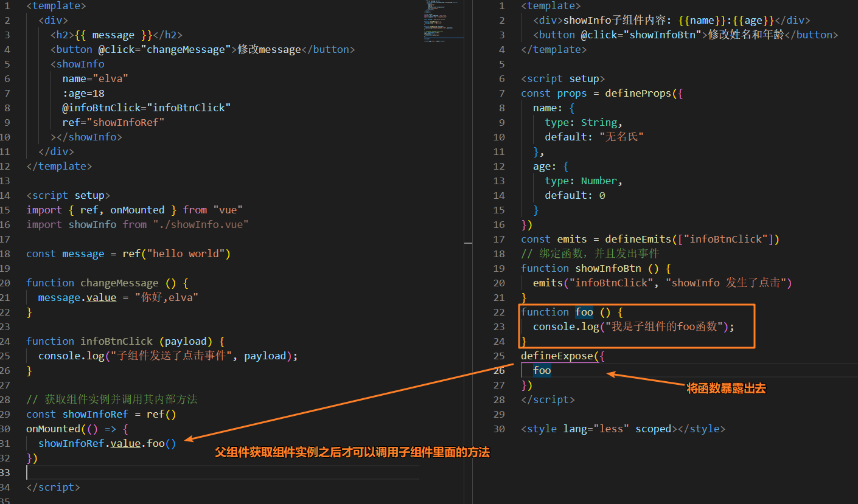This screenshot has height=504, width=858.
Task: Click the comment 获取组件实例并调用其内部方法
Action: pos(112,399)
